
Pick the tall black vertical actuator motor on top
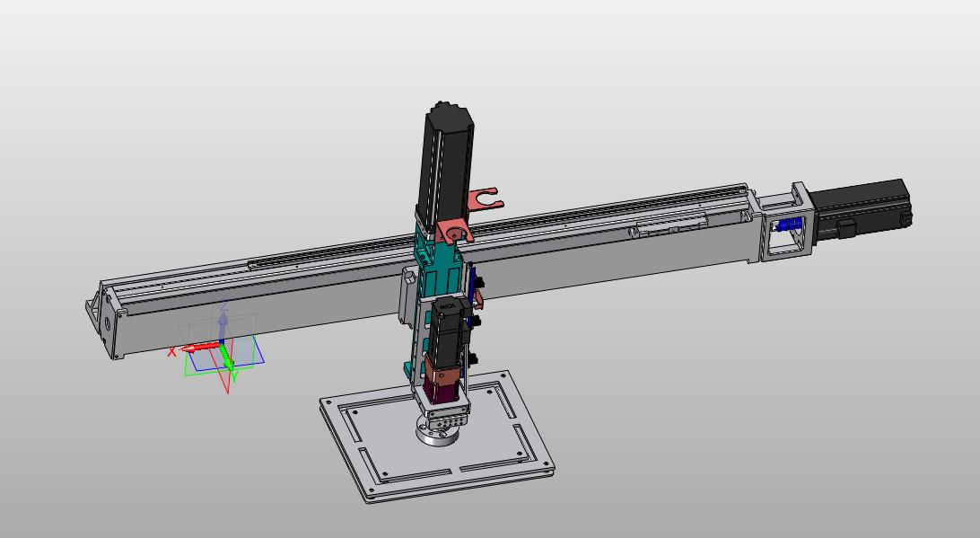pos(448,167)
